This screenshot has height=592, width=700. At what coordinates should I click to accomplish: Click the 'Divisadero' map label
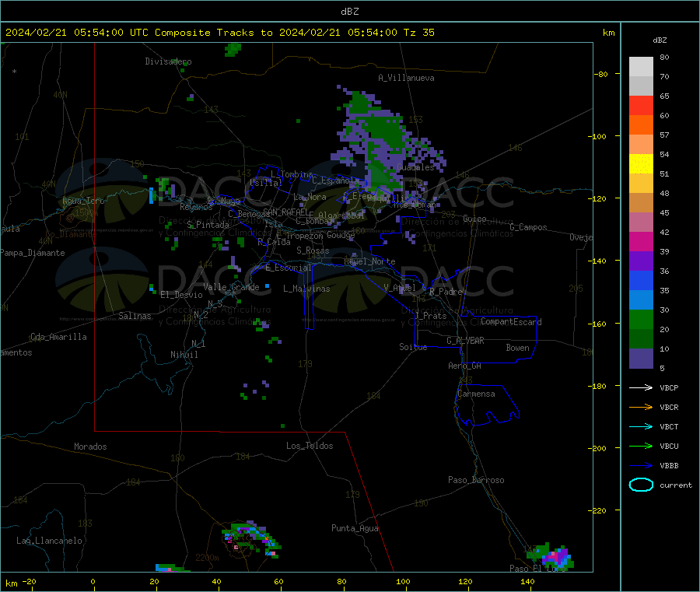[168, 61]
